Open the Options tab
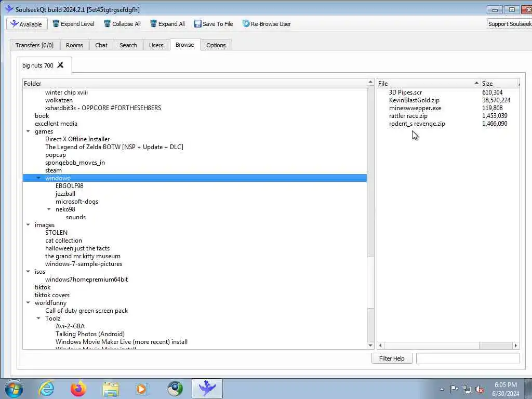 [x=216, y=45]
